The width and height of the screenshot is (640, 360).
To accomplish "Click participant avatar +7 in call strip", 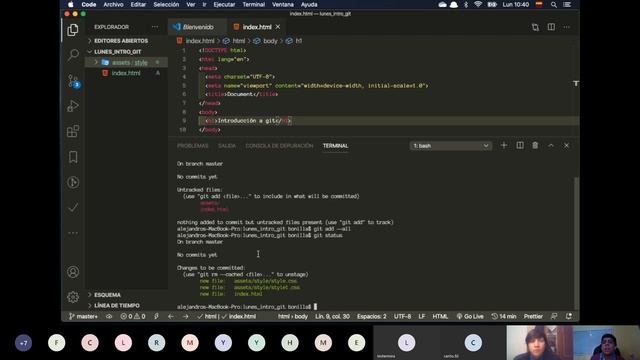I will click(x=23, y=343).
